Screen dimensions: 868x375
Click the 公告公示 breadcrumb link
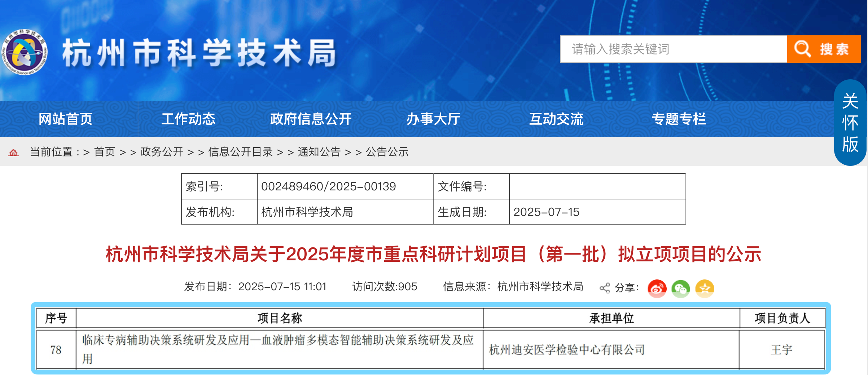[x=387, y=152]
